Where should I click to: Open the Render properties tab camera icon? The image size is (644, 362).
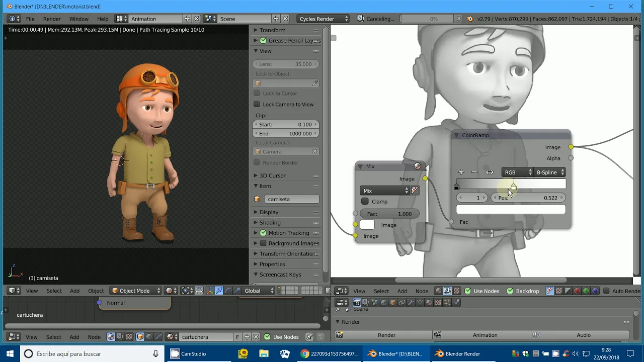(x=356, y=302)
